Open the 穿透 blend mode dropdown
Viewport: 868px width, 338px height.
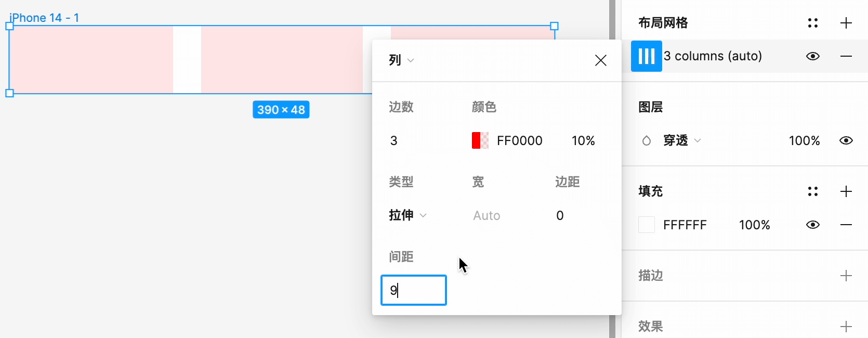[682, 140]
